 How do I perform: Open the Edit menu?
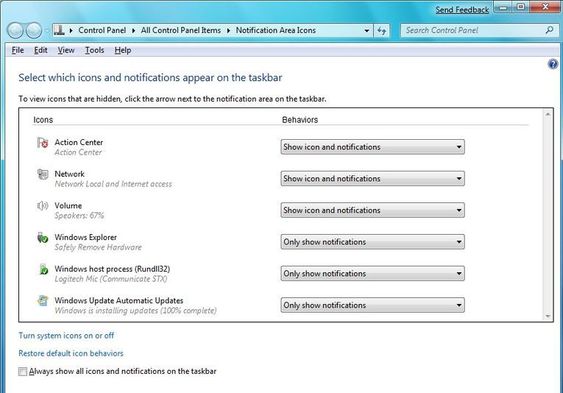pos(41,50)
